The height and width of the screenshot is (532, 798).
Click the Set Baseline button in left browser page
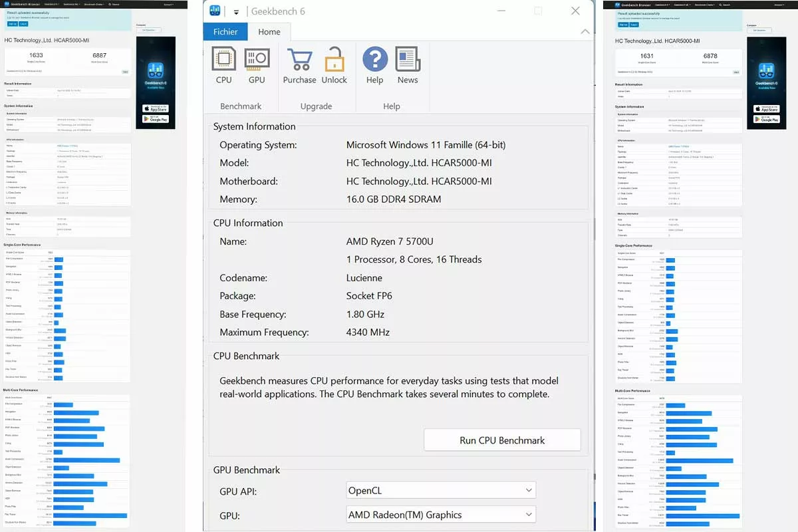149,30
